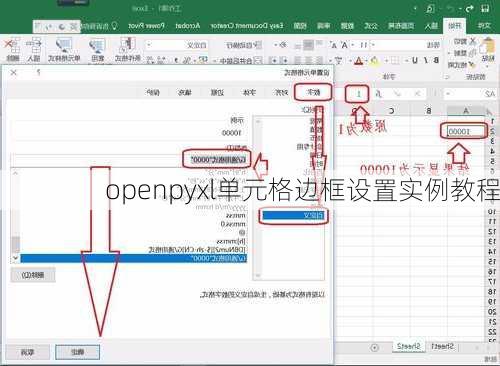Click the Delete cells ribbon icon
This screenshot has width=500, height=366.
pyautogui.click(x=13, y=50)
